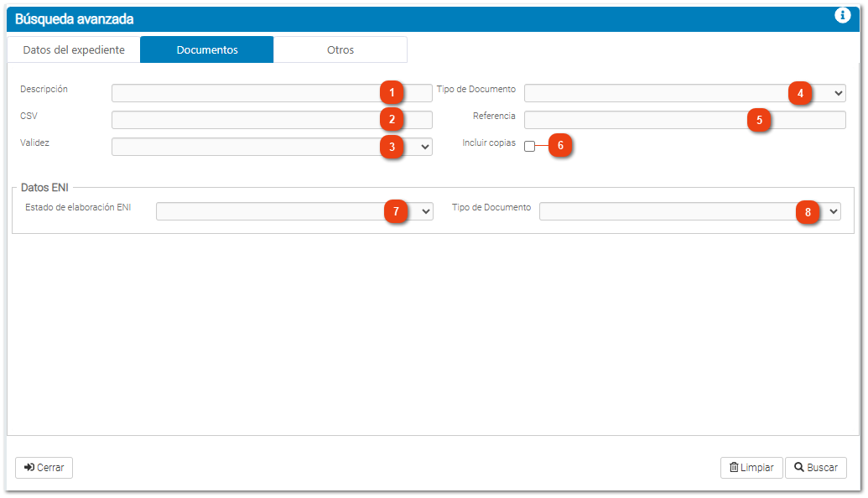Switch to the Datos del expediente tab
The image size is (868, 498).
(74, 49)
